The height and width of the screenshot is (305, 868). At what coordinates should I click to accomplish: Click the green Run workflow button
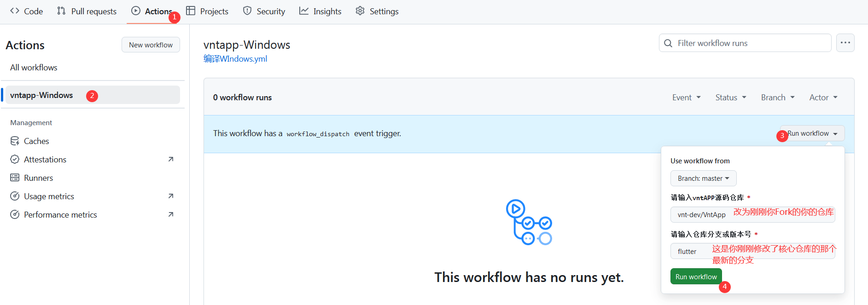coord(696,276)
